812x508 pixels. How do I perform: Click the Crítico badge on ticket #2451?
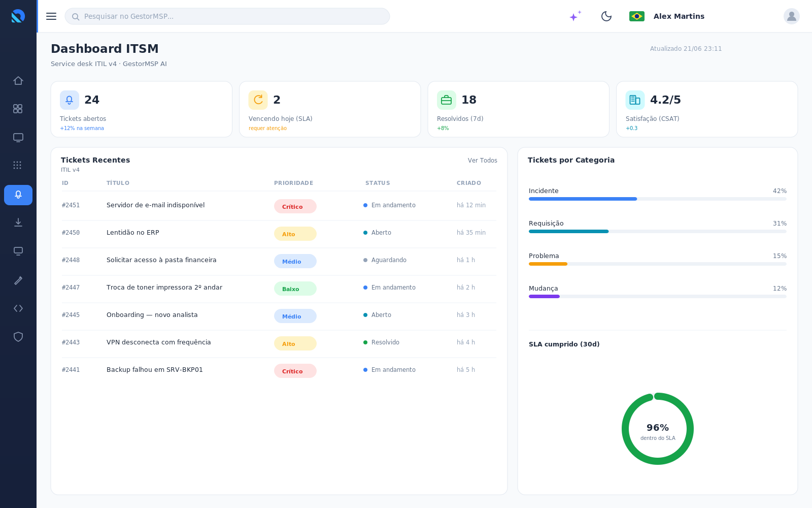tap(295, 206)
